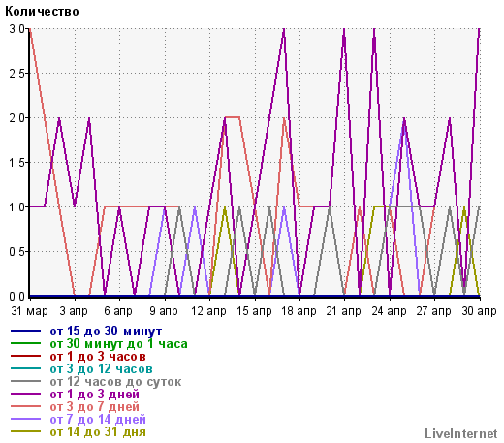Click the '30 апр' x-axis date label
Viewport: 504px width, 443px height.
click(x=479, y=311)
